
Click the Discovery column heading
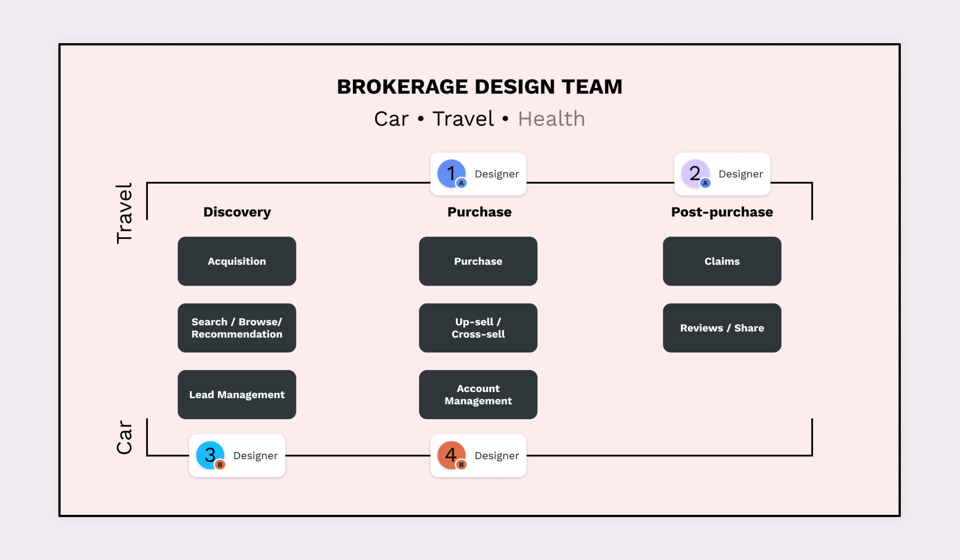point(237,212)
